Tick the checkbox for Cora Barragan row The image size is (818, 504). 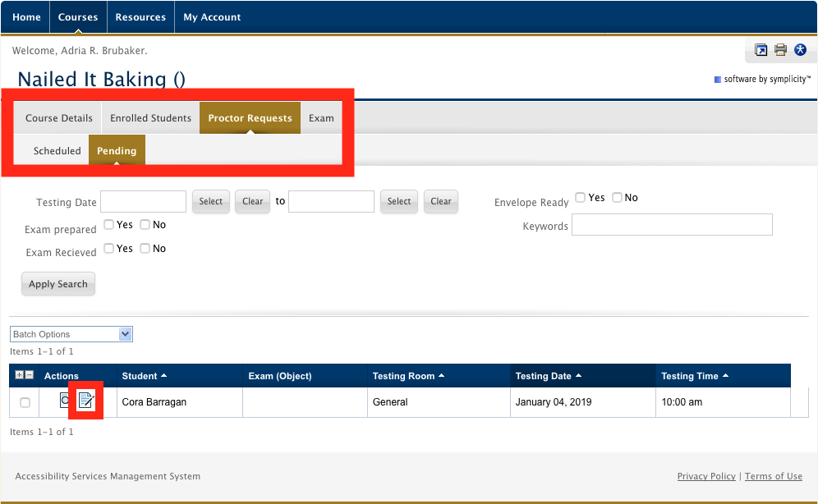pyautogui.click(x=25, y=402)
